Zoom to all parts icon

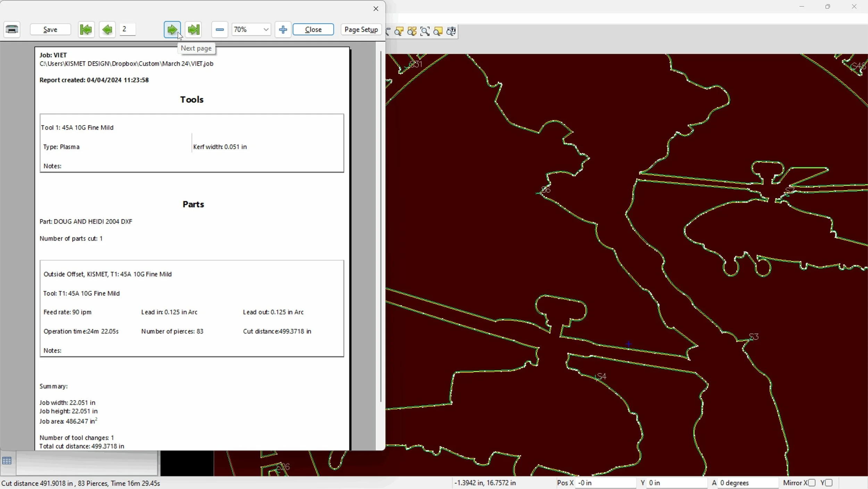pyautogui.click(x=412, y=31)
